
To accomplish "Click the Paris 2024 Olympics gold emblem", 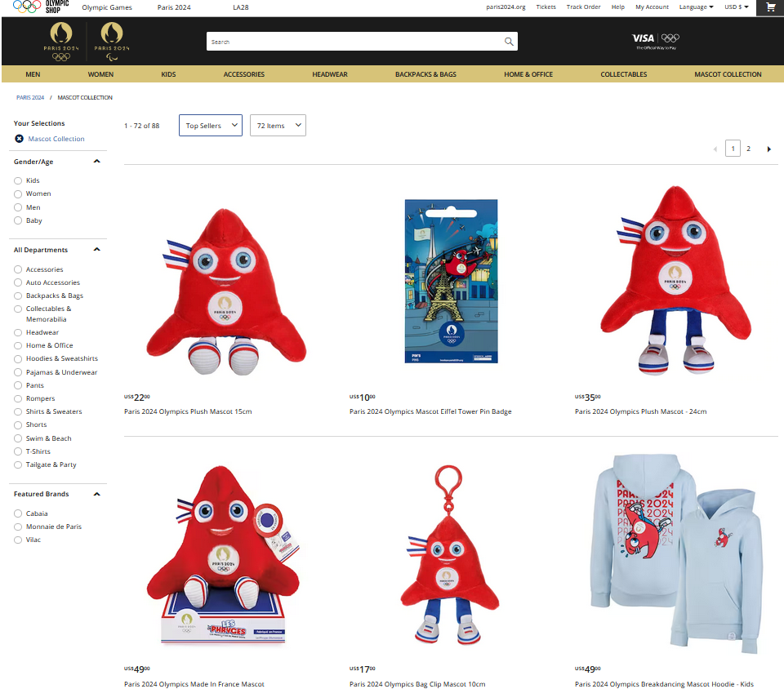I will click(x=61, y=41).
